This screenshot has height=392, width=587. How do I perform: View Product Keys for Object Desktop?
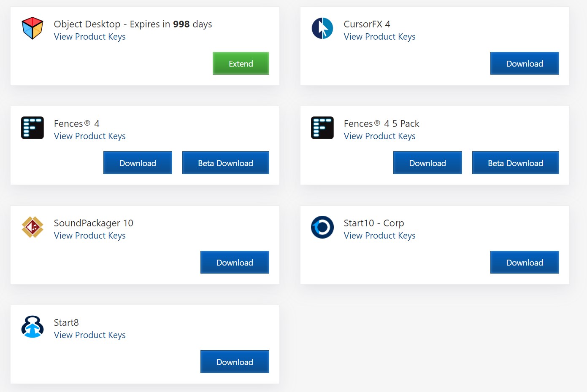(x=90, y=37)
